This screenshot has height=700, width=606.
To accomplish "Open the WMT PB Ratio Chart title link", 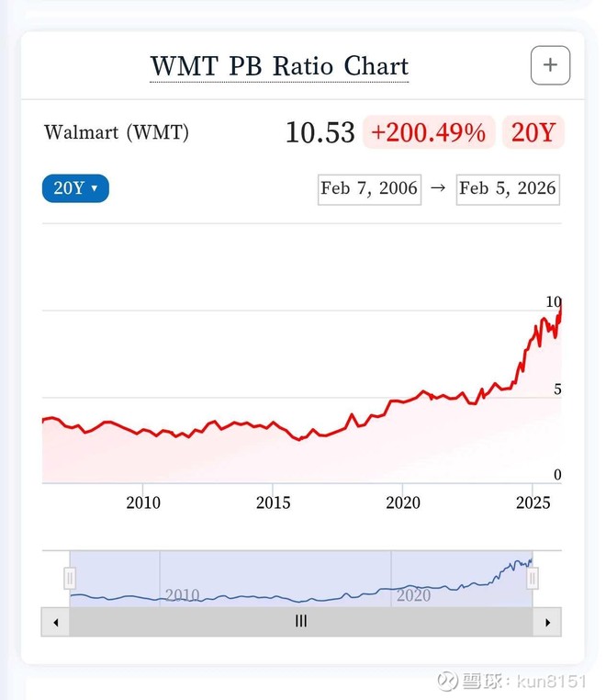I will (279, 66).
